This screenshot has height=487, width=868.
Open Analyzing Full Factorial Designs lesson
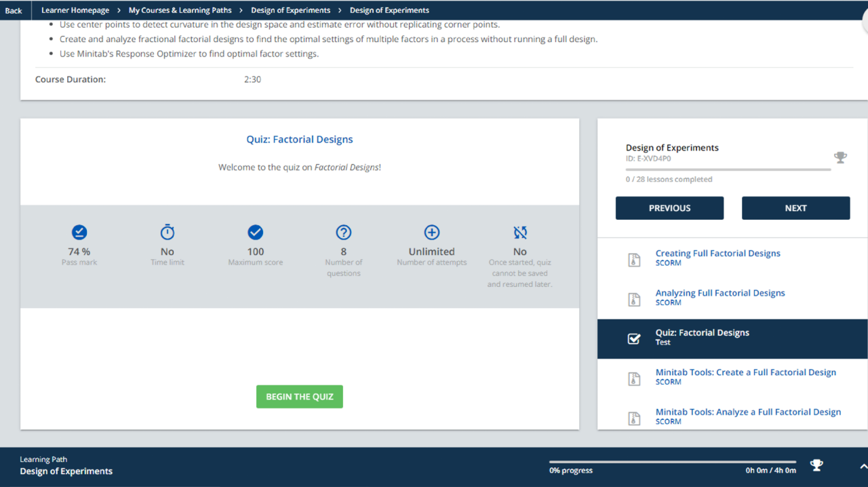[719, 293]
